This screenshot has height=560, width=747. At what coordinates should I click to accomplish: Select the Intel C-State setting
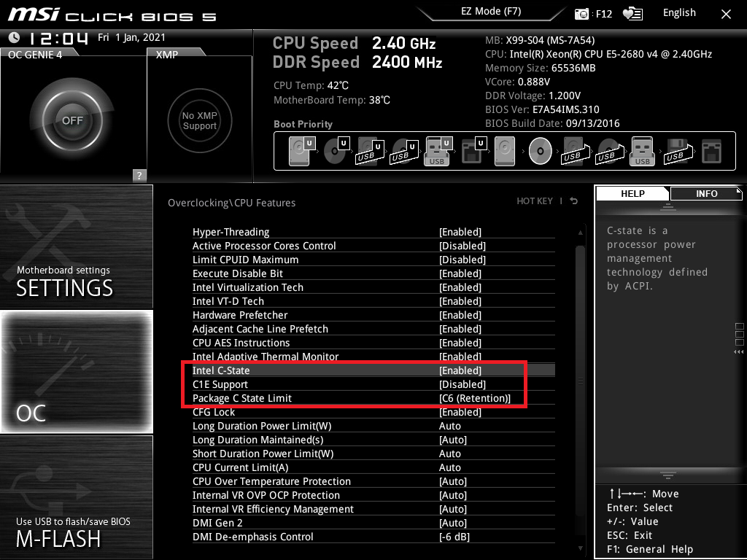click(x=373, y=370)
